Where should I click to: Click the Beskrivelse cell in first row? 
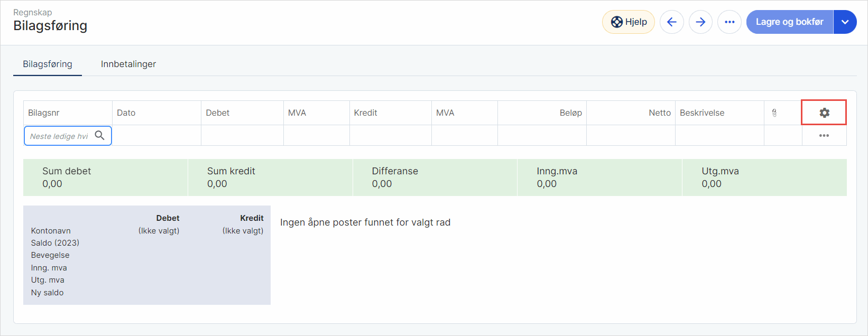[719, 136]
